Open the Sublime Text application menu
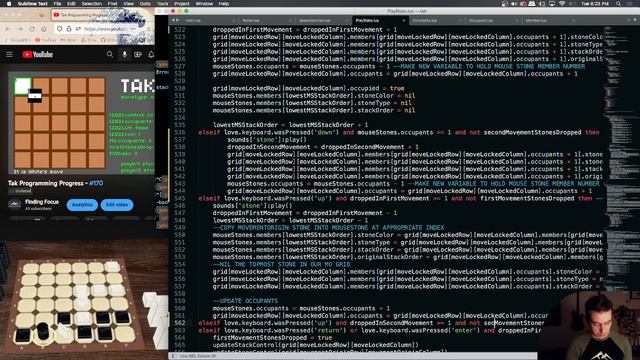 33,4
